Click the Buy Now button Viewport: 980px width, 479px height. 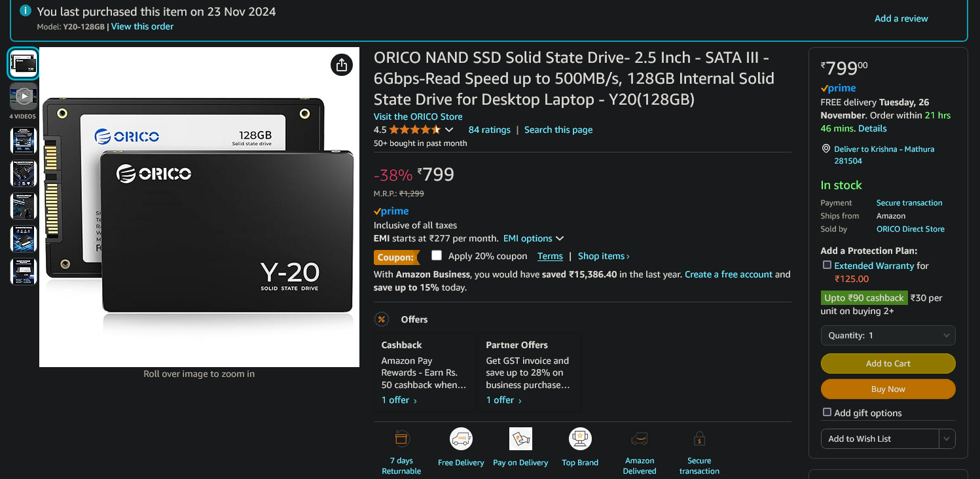point(888,389)
